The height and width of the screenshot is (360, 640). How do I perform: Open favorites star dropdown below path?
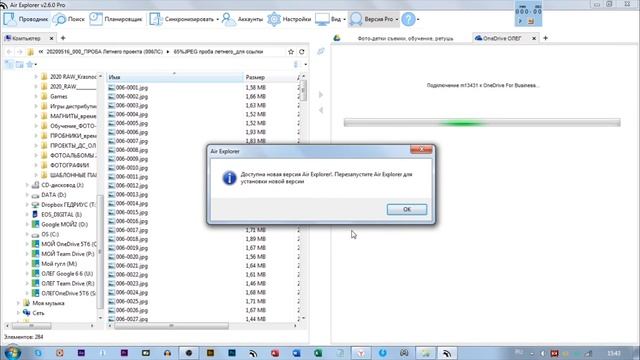31,64
